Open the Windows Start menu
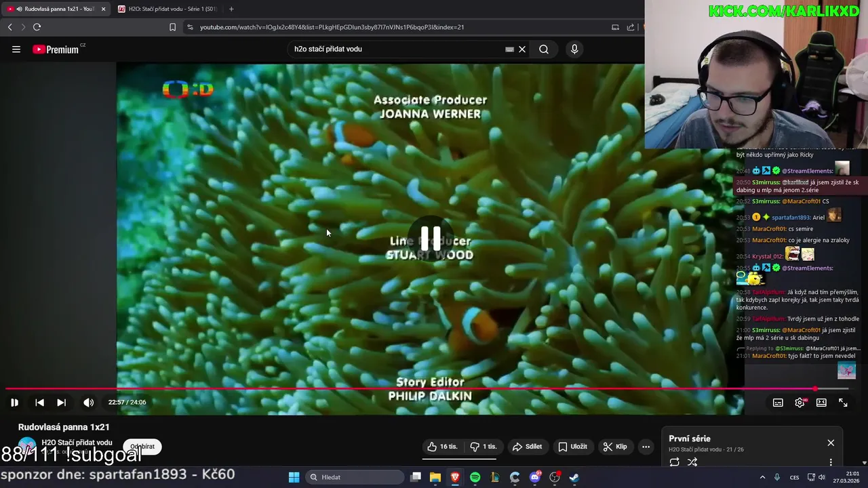This screenshot has width=868, height=488. pos(294,477)
